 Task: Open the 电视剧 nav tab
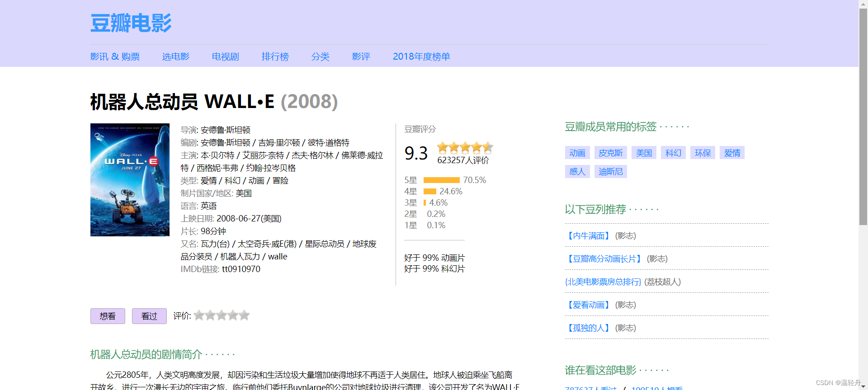click(x=226, y=56)
